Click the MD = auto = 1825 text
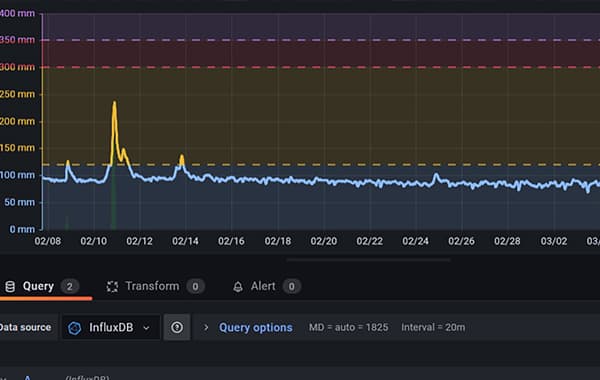Image resolution: width=600 pixels, height=380 pixels. (x=348, y=328)
